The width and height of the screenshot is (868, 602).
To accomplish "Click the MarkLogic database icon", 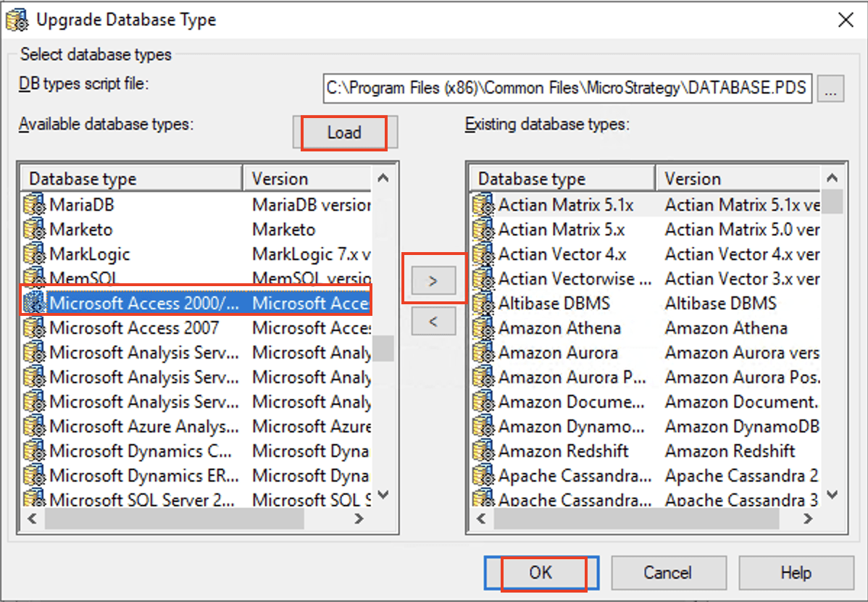I will pos(34,254).
